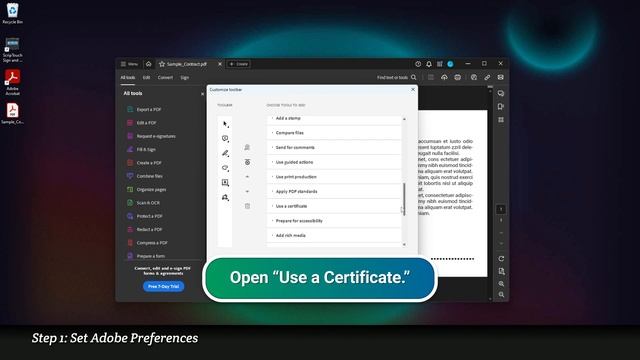
Task: Expand the Use guided actions row
Action: [334, 162]
